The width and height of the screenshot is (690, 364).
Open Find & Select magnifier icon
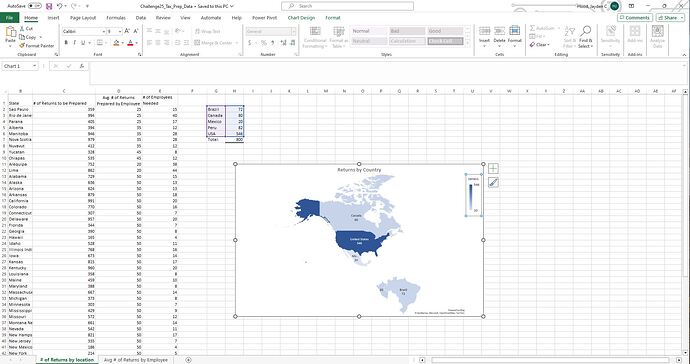click(x=585, y=31)
